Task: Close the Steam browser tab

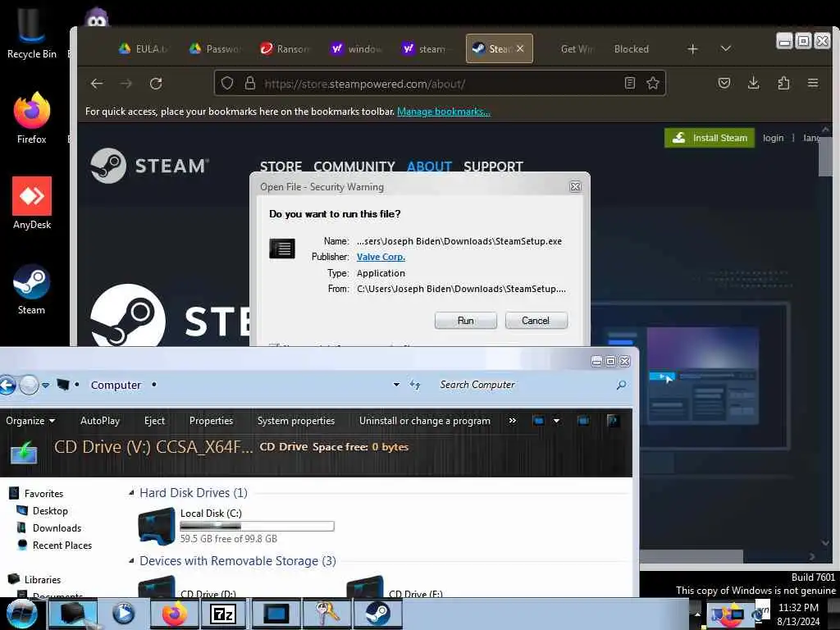Action: [x=519, y=48]
